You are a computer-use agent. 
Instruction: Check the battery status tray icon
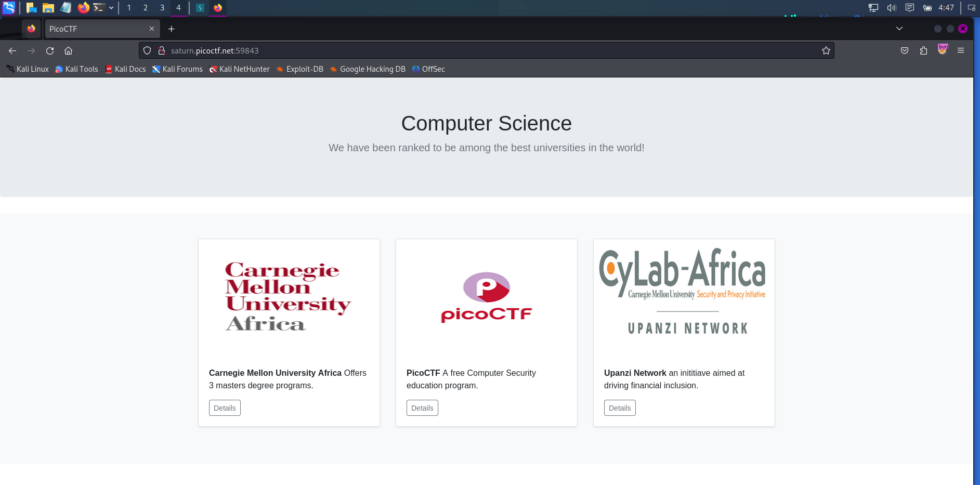927,8
